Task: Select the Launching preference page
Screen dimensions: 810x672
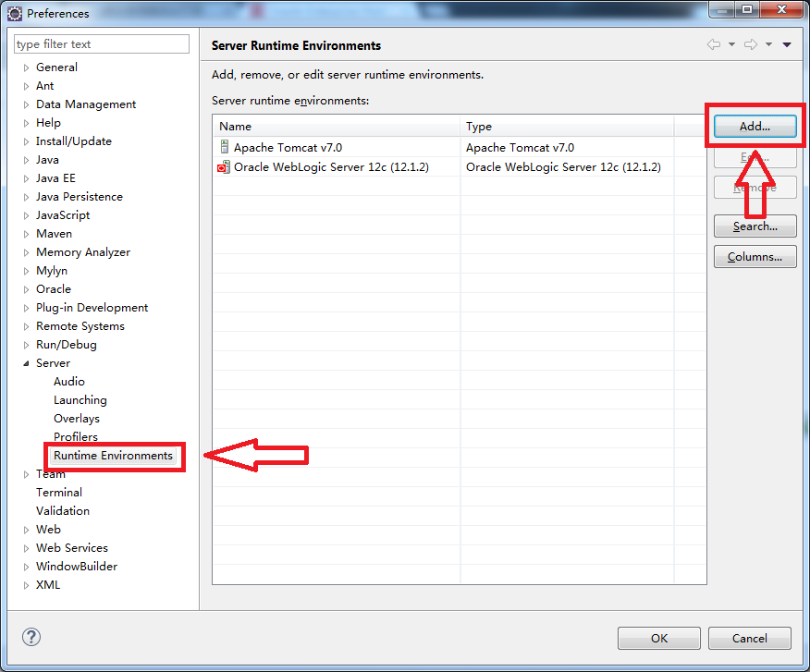Action: (x=80, y=400)
